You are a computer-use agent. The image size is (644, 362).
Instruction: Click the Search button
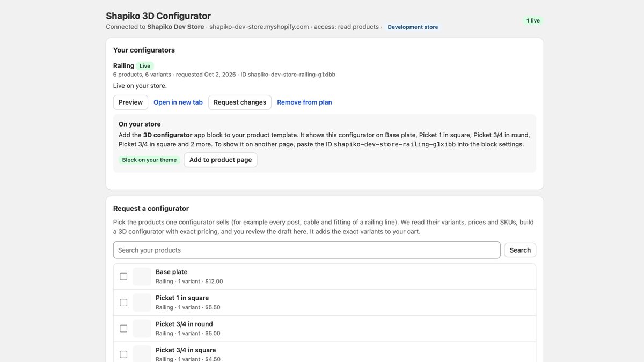(520, 250)
